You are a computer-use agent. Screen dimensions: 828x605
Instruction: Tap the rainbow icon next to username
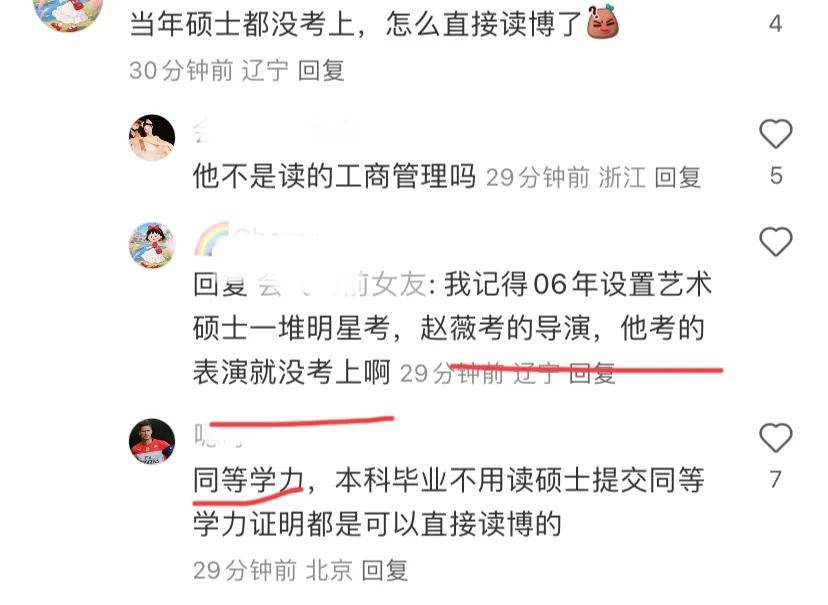point(212,239)
